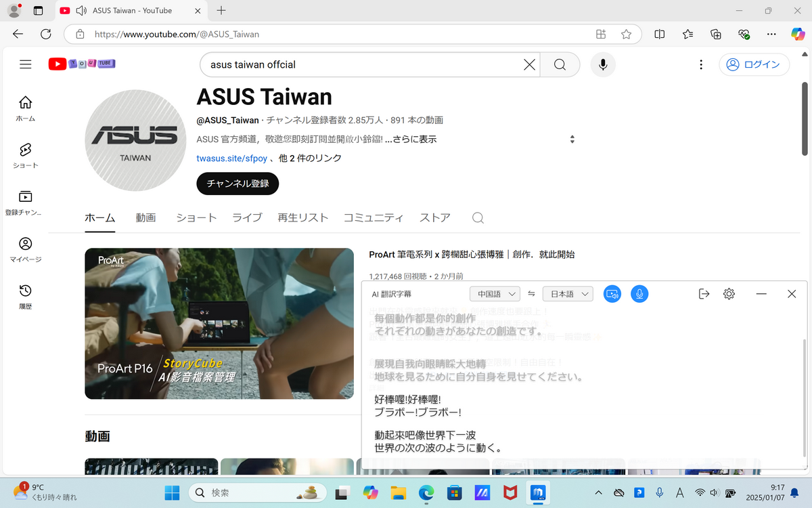Viewport: 812px width, 508px height.
Task: Select the channel ホーム tab
Action: coord(100,217)
